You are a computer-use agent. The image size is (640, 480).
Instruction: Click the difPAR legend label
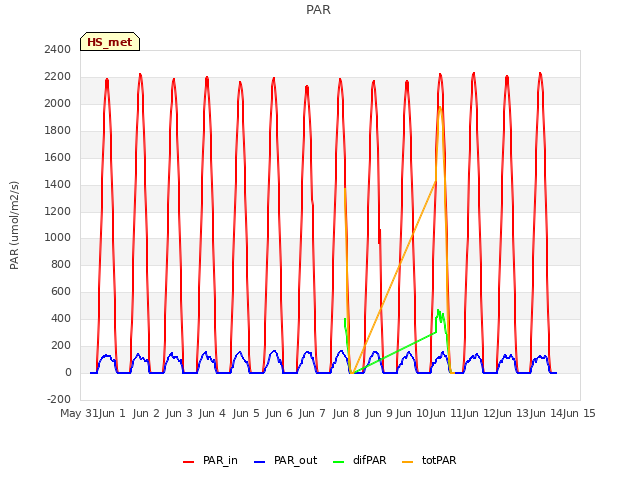point(369,460)
